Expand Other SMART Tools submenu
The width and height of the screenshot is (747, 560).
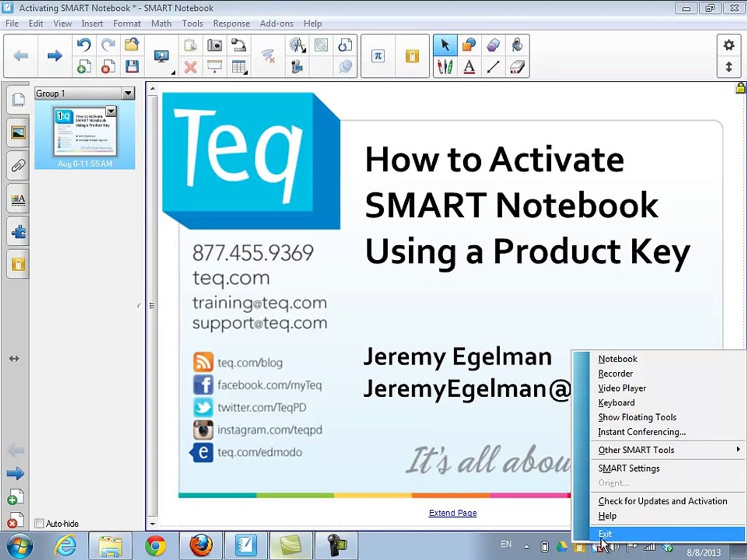[668, 450]
